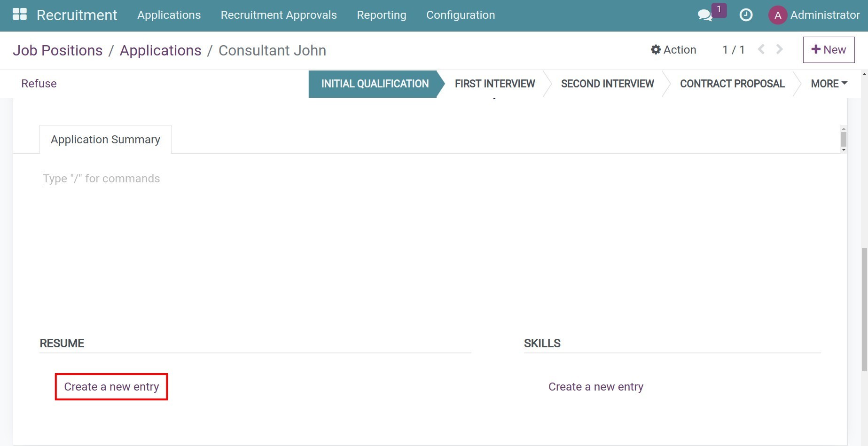Open the Applications menu
This screenshot has width=868, height=446.
pos(168,15)
